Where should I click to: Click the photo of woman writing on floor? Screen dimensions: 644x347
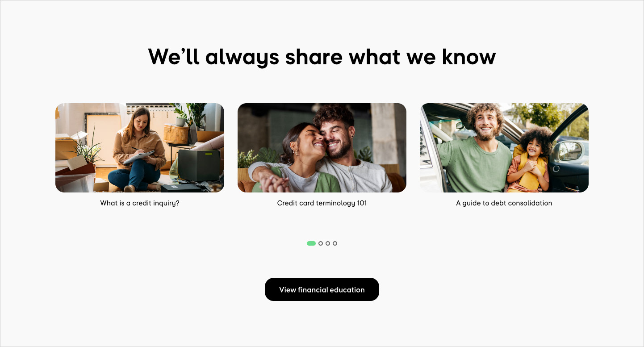[x=140, y=148]
